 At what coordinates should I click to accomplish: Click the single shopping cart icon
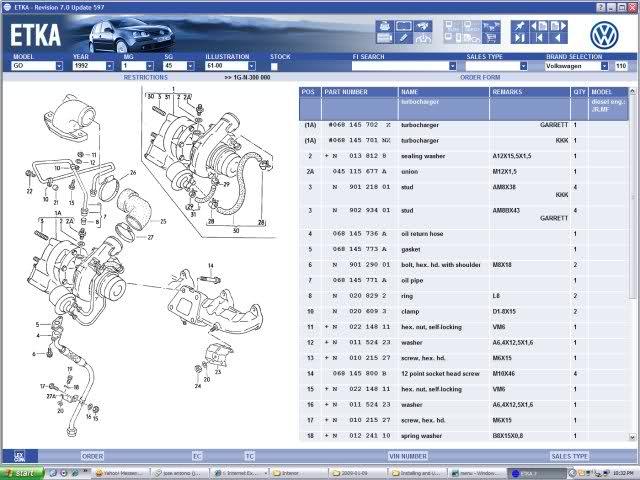pos(491,38)
